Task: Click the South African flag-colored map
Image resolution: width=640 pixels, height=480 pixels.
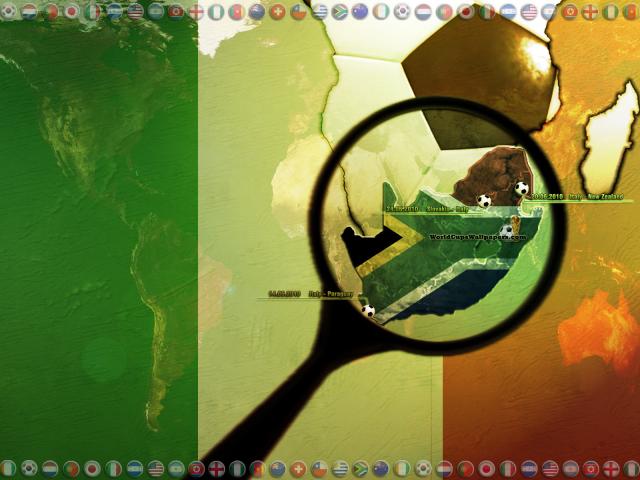Action: click(440, 270)
